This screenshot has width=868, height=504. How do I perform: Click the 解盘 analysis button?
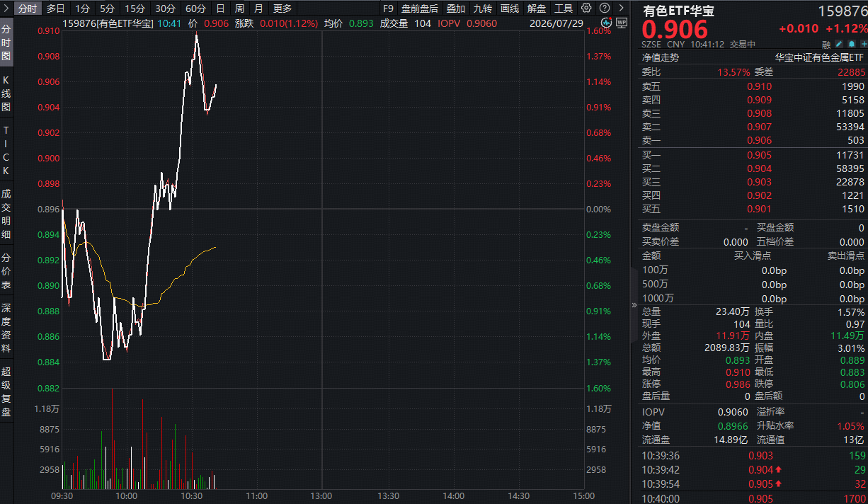[x=537, y=8]
